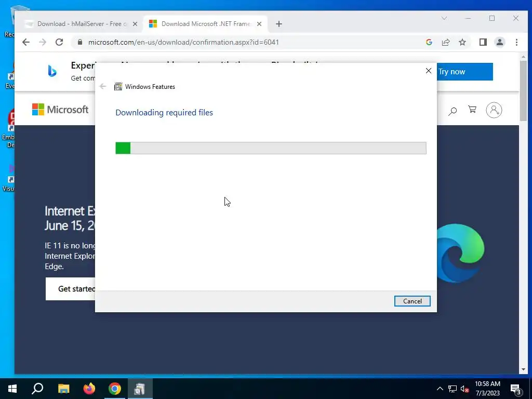Open the Chrome profile menu
532x399 pixels.
tap(500, 42)
